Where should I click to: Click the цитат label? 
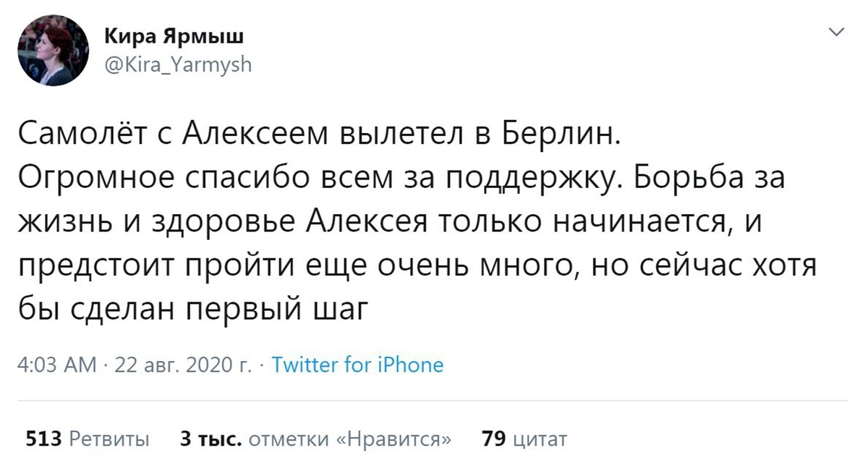pos(540,438)
